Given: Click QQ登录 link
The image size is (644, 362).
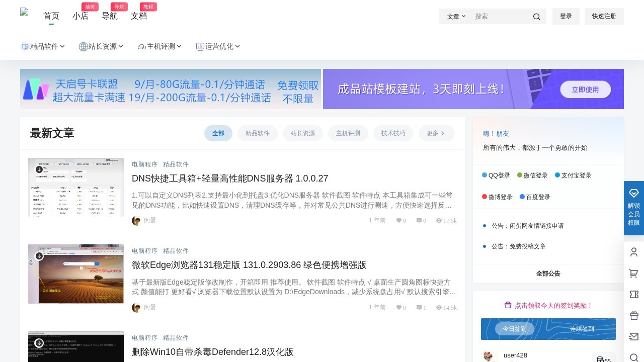Looking at the screenshot, I should click(496, 175).
